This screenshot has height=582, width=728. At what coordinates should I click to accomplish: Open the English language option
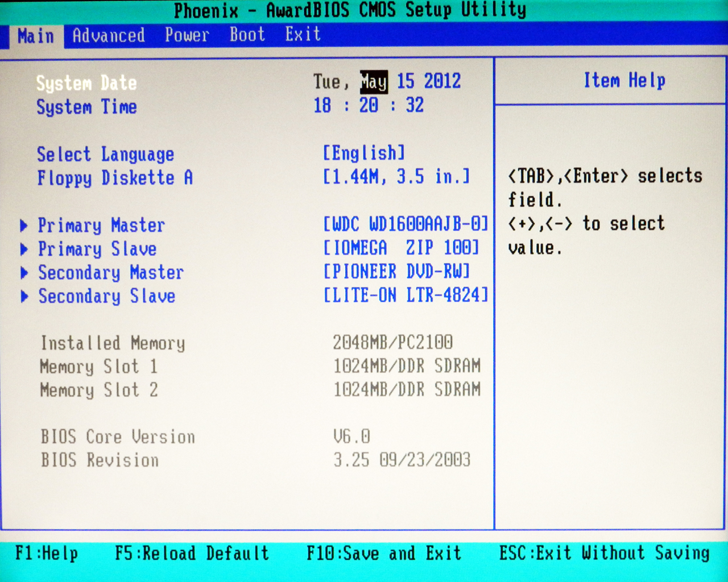[364, 153]
